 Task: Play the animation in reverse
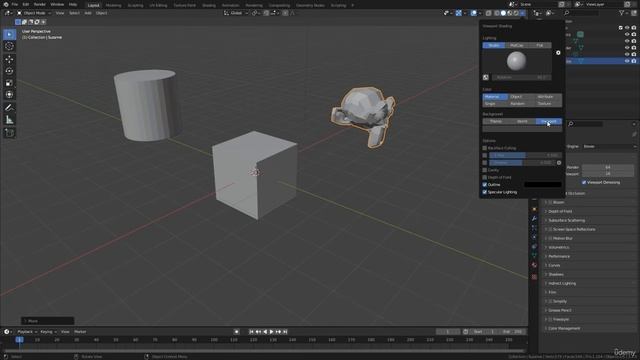[x=265, y=332]
